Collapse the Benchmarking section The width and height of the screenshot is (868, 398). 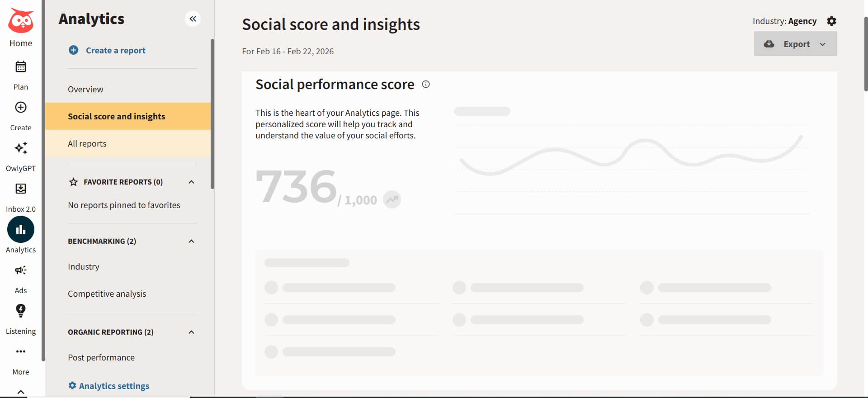point(191,241)
